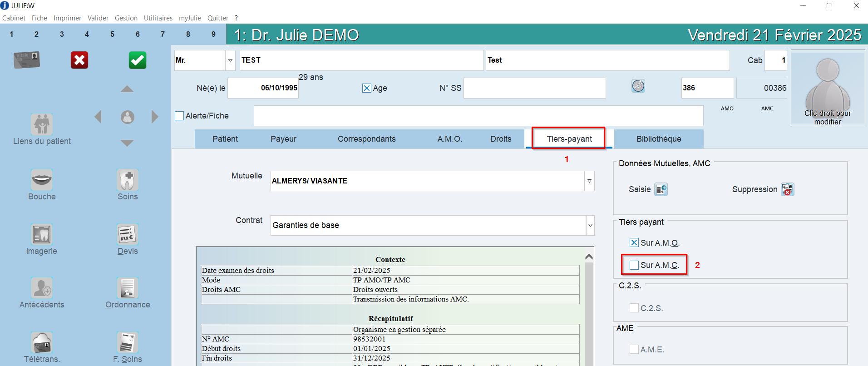The width and height of the screenshot is (868, 366).
Task: Click patient photo to modify
Action: pyautogui.click(x=828, y=89)
